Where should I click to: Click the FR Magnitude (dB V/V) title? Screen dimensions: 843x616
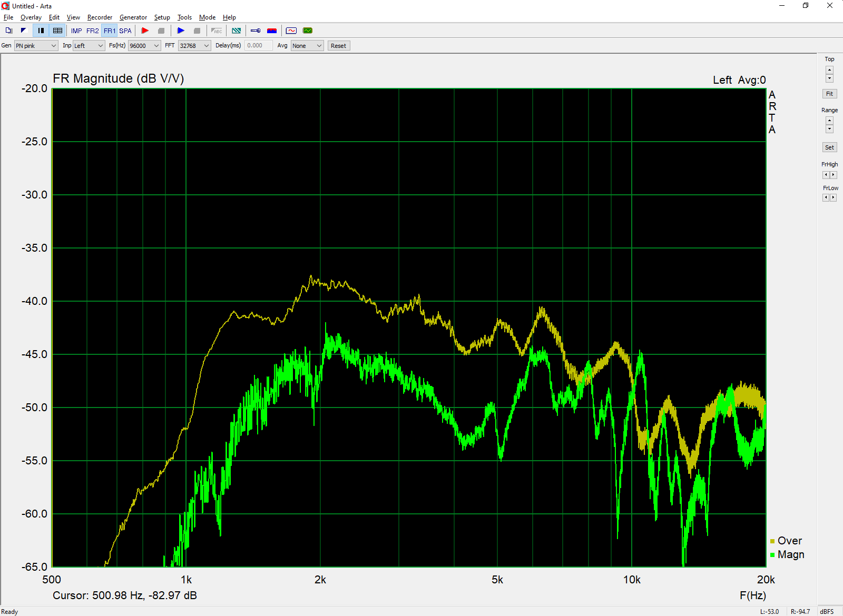pos(118,78)
